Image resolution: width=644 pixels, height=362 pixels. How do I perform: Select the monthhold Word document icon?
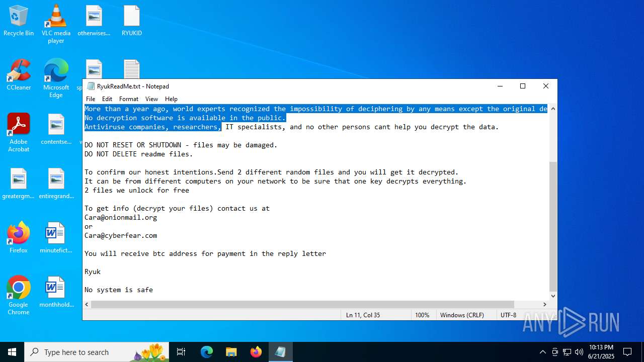coord(56,293)
